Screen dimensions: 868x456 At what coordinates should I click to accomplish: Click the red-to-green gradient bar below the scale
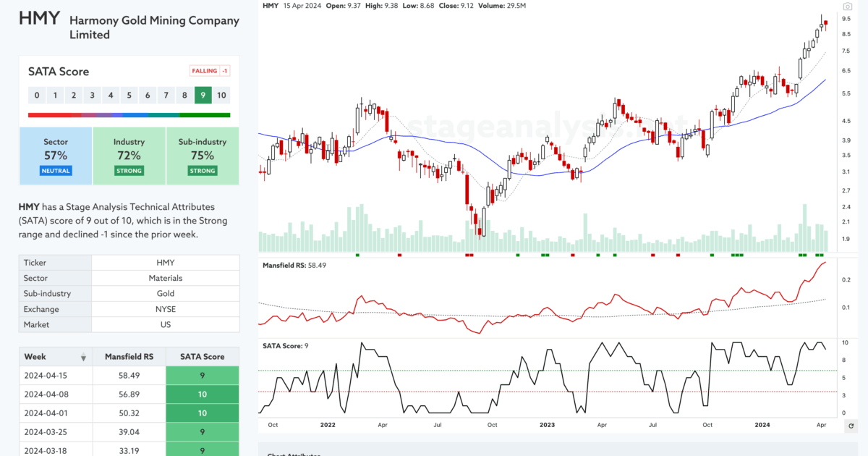[x=129, y=114]
